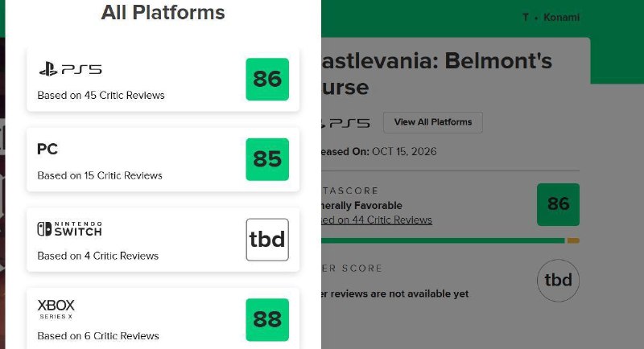
Task: Open the underlined 44 Critic Reviews link
Action: coord(377,220)
